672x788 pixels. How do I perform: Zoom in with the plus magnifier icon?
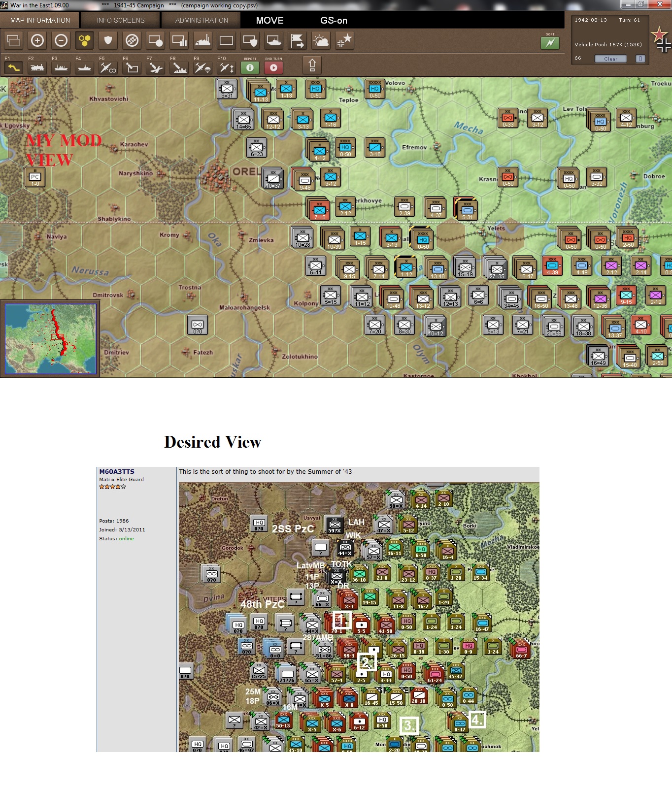(37, 40)
